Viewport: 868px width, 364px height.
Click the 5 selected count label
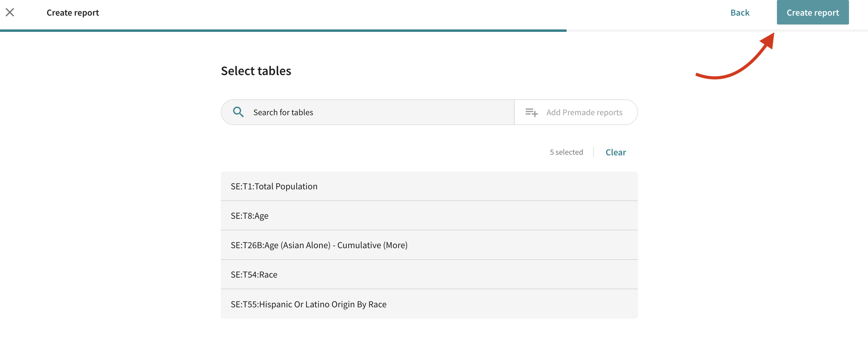tap(566, 152)
